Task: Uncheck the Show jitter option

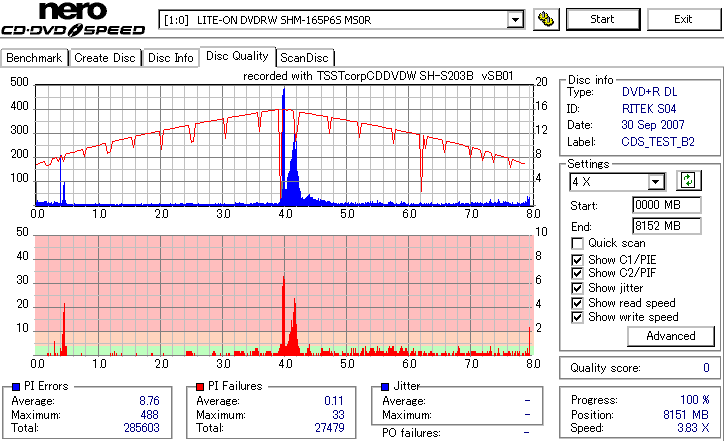Action: 577,288
